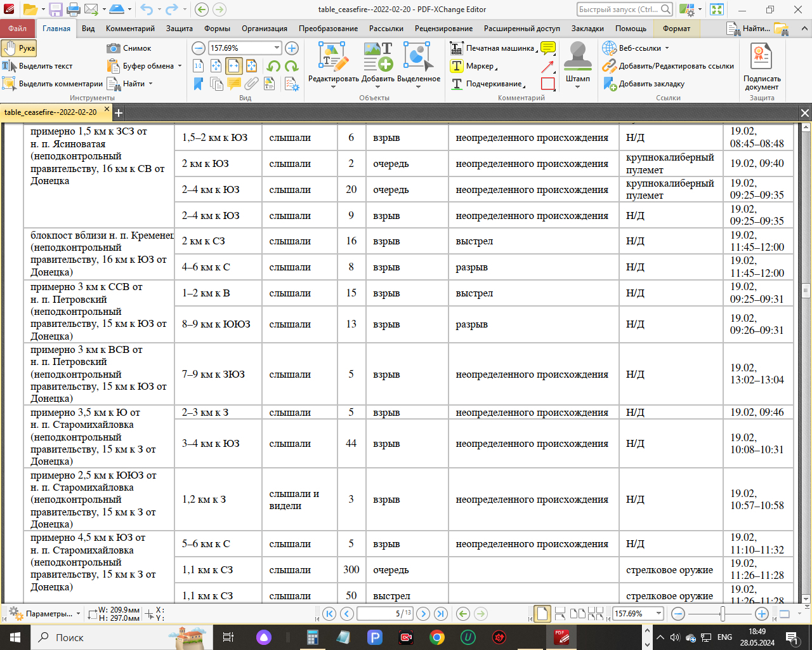812x650 pixels.
Task: Open the Stamp (Штамп) tool
Action: (x=577, y=65)
